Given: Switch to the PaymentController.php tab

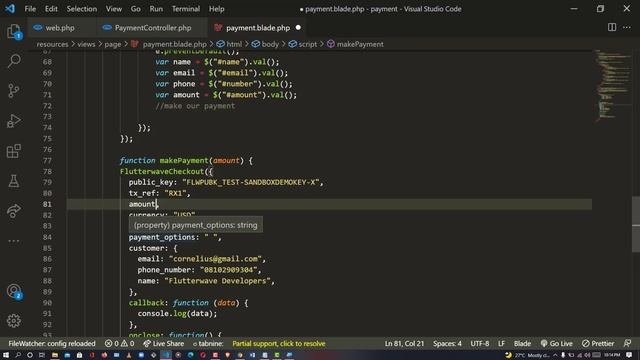Looking at the screenshot, I should coord(153,28).
